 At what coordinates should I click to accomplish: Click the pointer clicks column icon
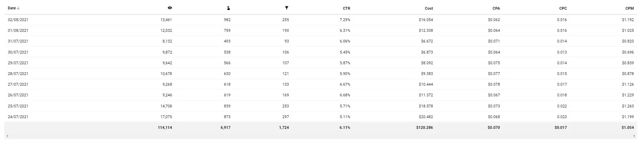tap(228, 8)
